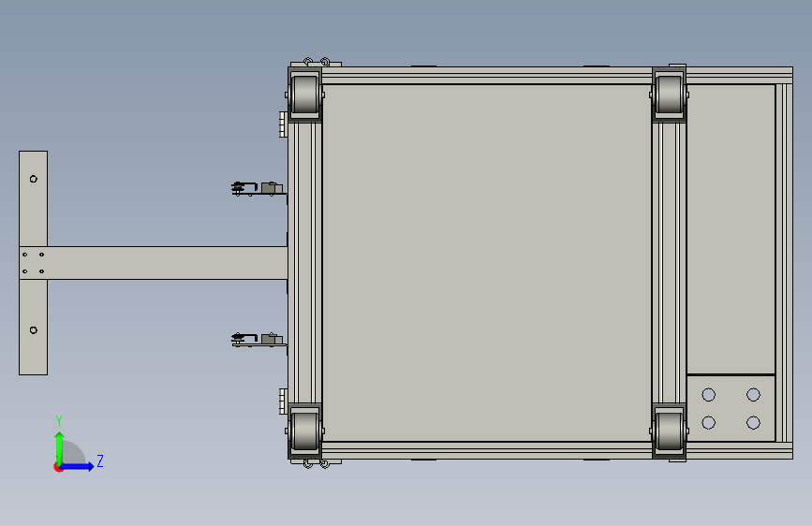Pick the upper round hole in the handle crossbar
This screenshot has height=526, width=812.
[34, 179]
